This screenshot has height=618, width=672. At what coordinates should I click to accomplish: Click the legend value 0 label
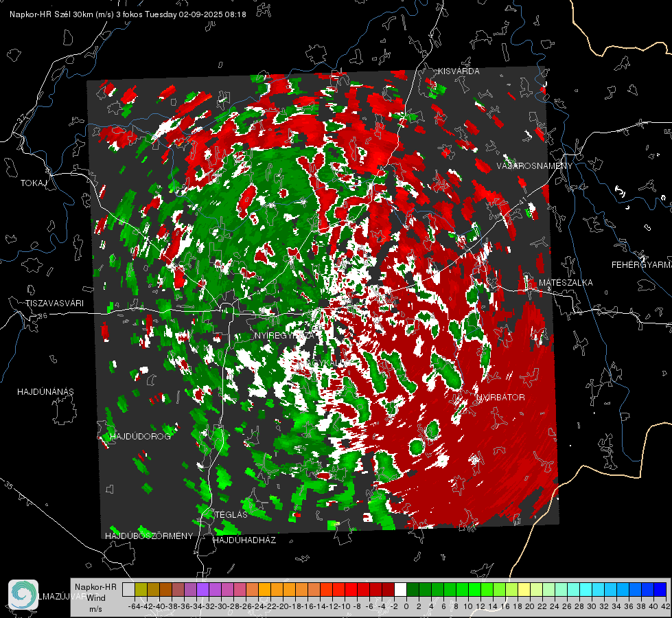[406, 606]
